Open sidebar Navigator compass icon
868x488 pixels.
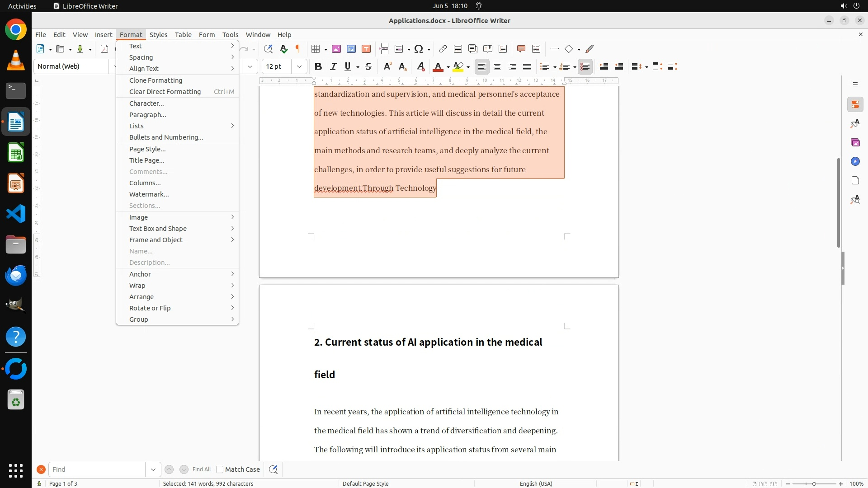[855, 161]
